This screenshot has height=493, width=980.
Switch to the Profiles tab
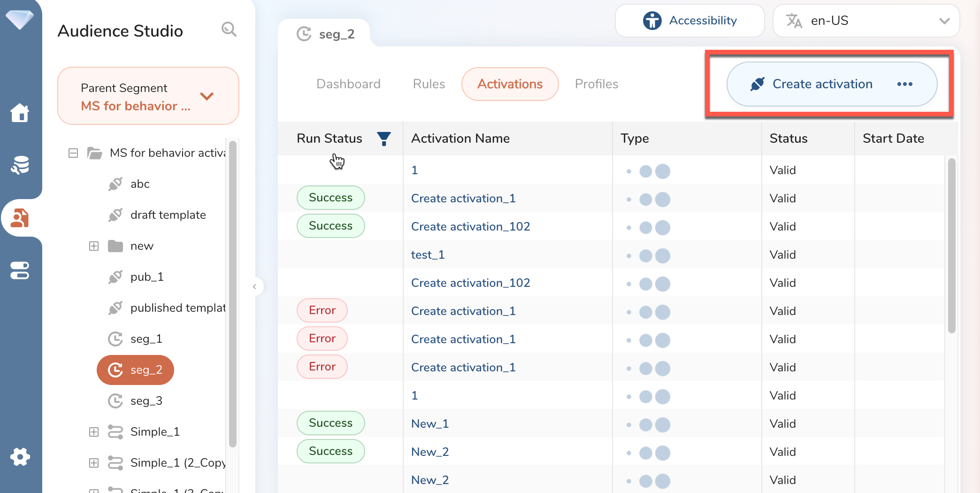click(596, 84)
